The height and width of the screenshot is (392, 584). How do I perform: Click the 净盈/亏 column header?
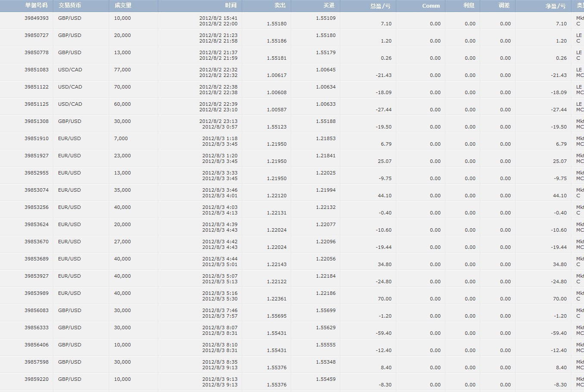tap(543, 6)
